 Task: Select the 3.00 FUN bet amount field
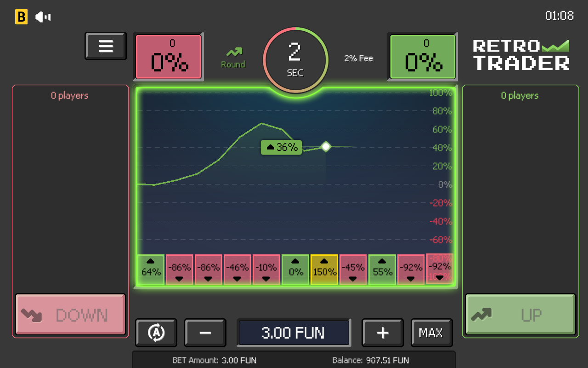coord(294,333)
